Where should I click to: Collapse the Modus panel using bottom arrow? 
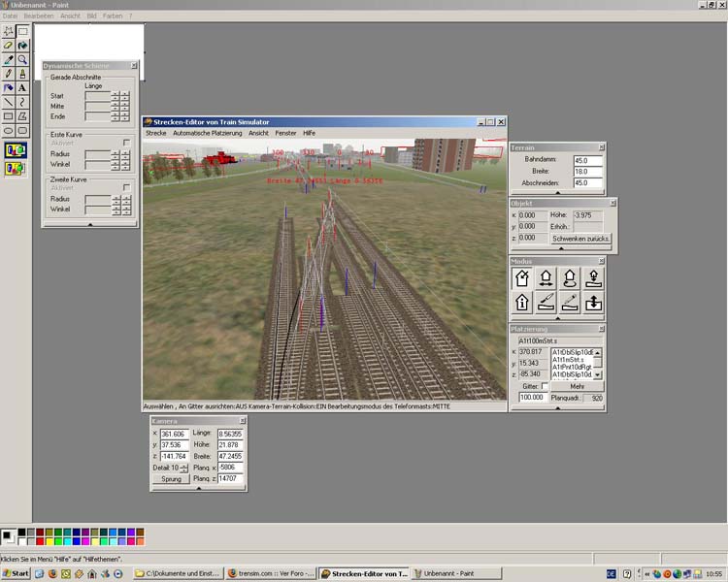557,319
